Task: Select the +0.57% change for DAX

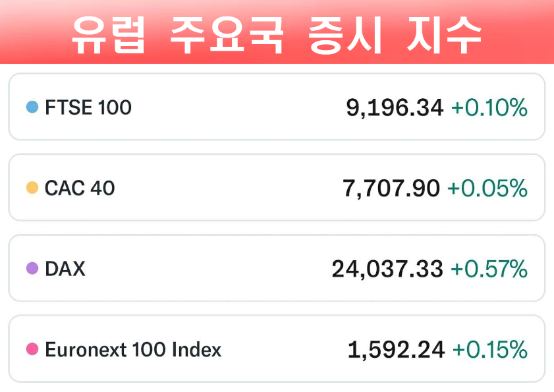Action: [489, 269]
